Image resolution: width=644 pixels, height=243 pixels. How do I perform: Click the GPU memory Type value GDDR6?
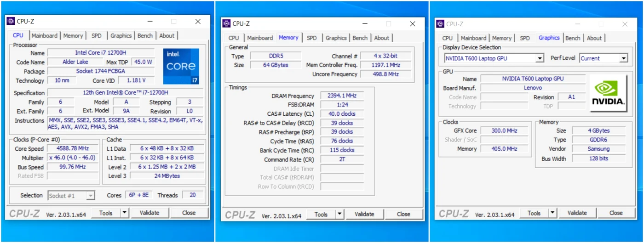[598, 140]
